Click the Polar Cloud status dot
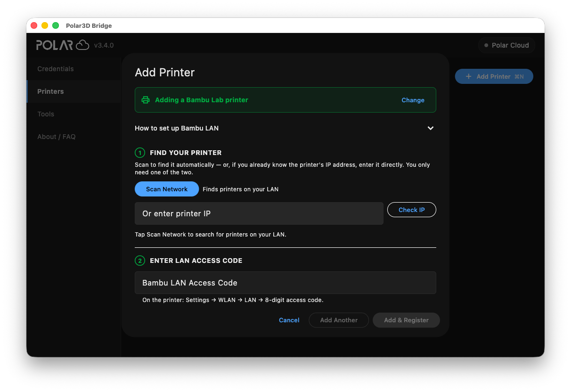 [x=486, y=45]
